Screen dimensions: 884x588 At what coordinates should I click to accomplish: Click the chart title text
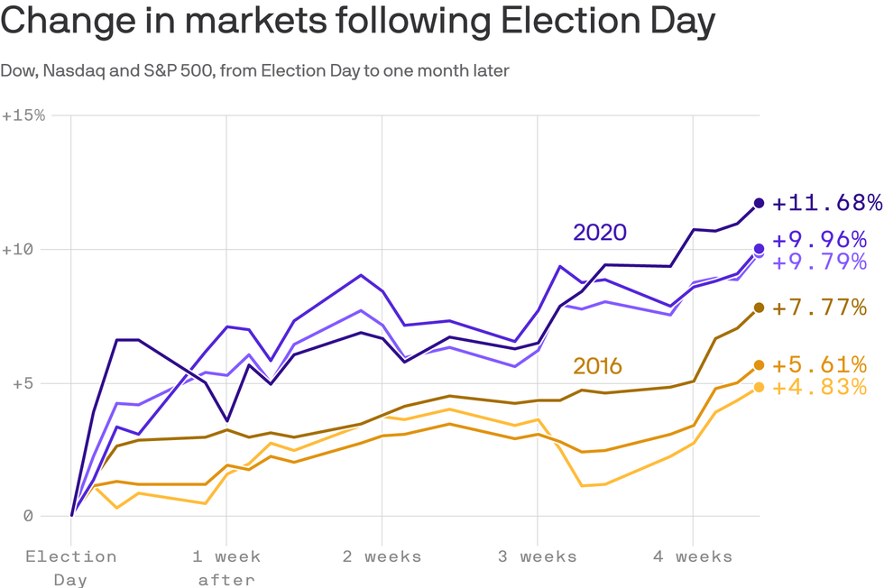(358, 21)
